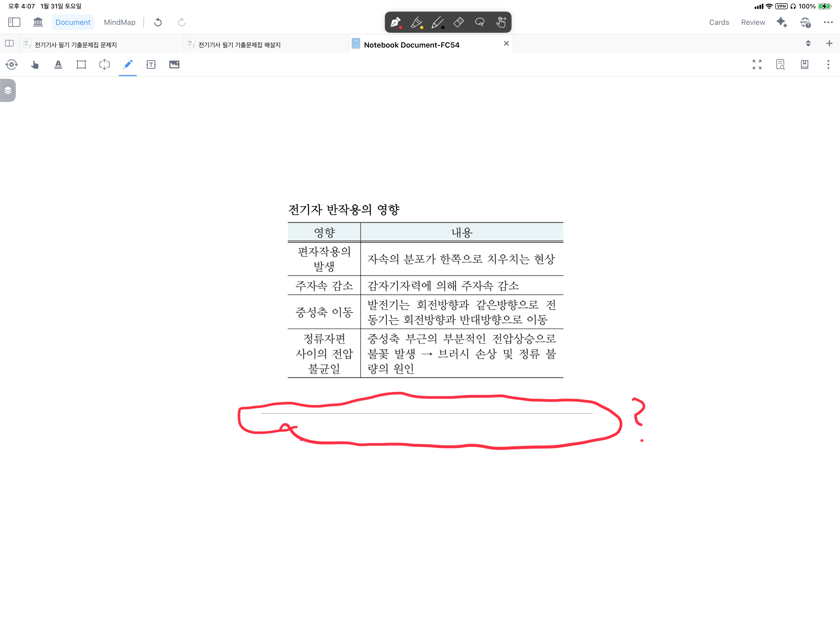Open the tab sorting arrows dropdown
Screen dimensions: 840x630
click(808, 44)
